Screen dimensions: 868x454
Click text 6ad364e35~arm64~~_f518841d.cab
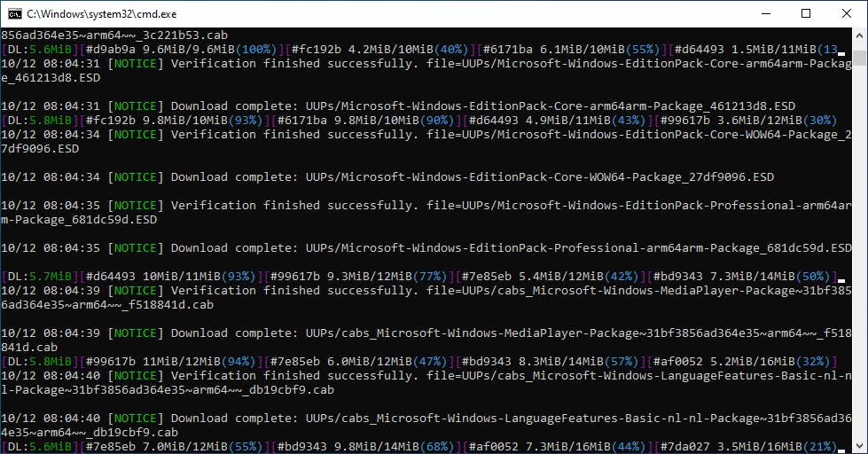click(107, 304)
